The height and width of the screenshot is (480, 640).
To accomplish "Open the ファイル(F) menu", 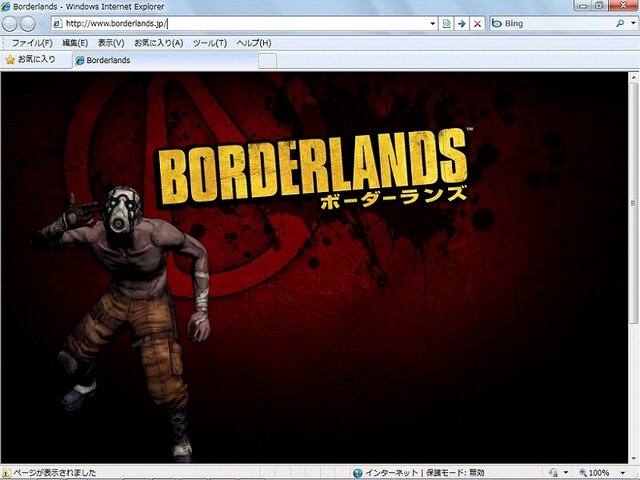I will pyautogui.click(x=32, y=43).
